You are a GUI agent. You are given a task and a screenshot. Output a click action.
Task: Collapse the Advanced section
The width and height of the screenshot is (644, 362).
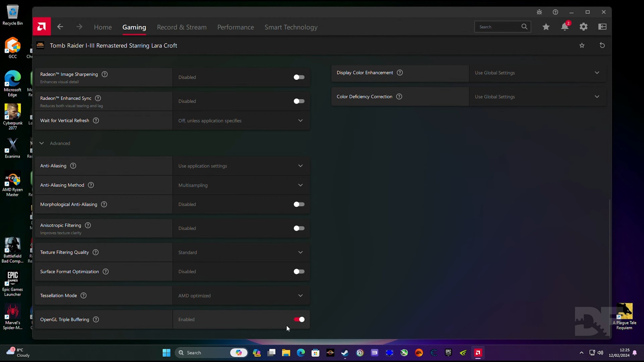[x=42, y=143]
